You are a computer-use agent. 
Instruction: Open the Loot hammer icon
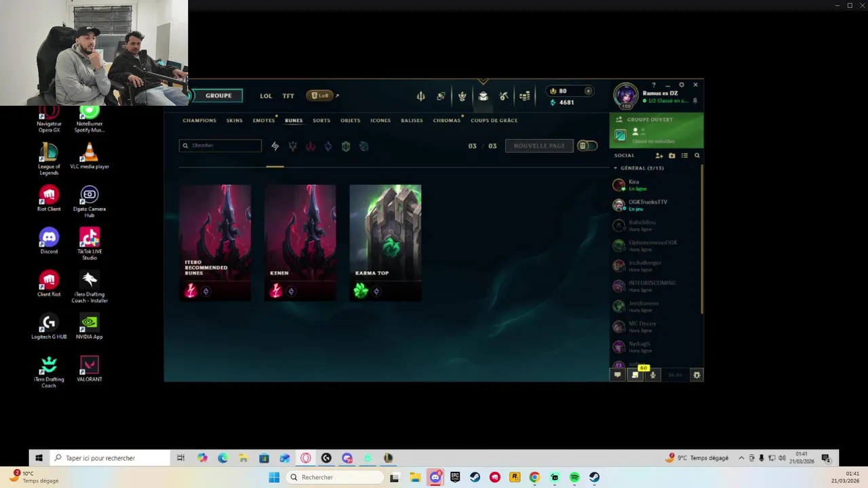(503, 96)
